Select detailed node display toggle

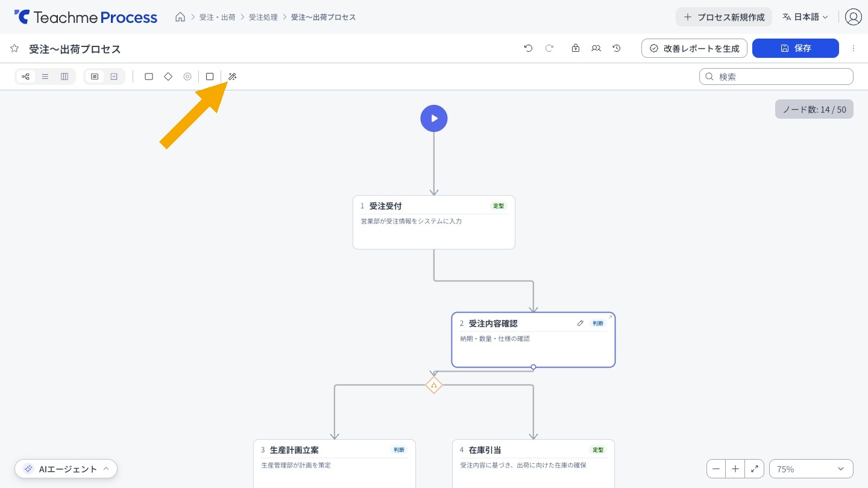coord(95,77)
